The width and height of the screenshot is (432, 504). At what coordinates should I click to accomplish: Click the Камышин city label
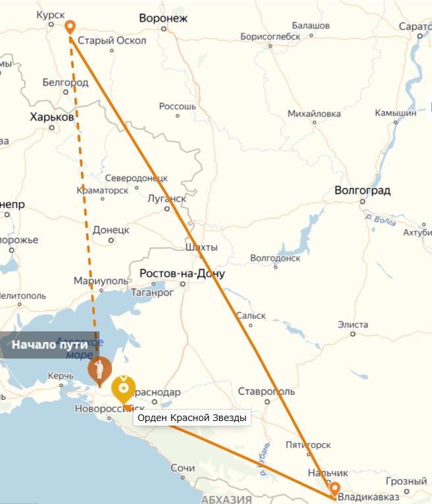point(395,113)
